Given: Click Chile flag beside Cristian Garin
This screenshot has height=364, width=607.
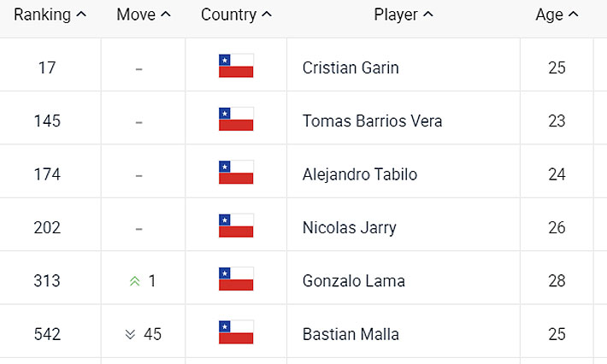Looking at the screenshot, I should tap(236, 67).
